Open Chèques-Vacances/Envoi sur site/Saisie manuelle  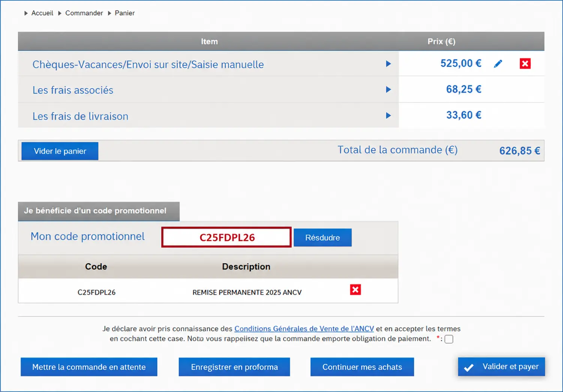pos(148,64)
